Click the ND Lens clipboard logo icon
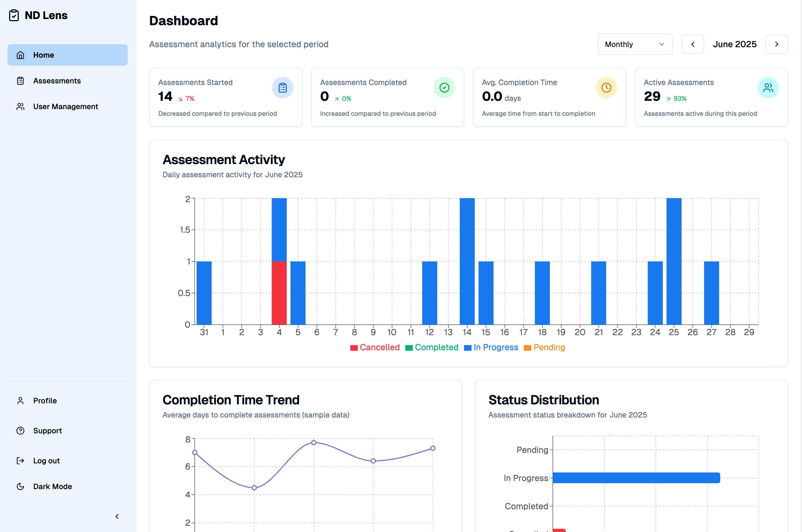 [x=14, y=15]
